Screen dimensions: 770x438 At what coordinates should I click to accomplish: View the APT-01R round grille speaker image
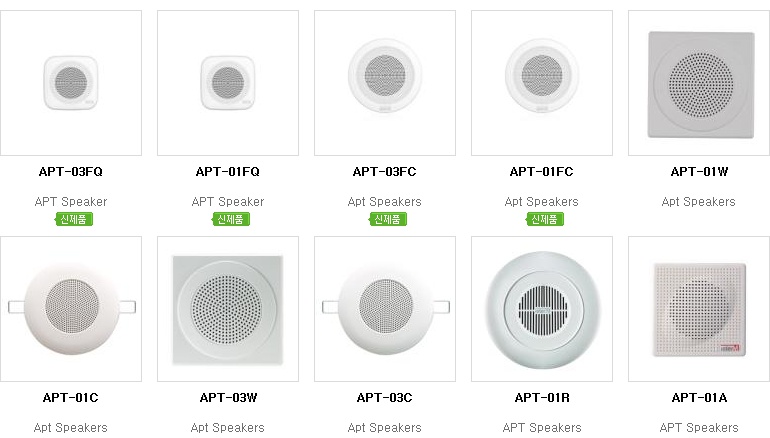542,309
